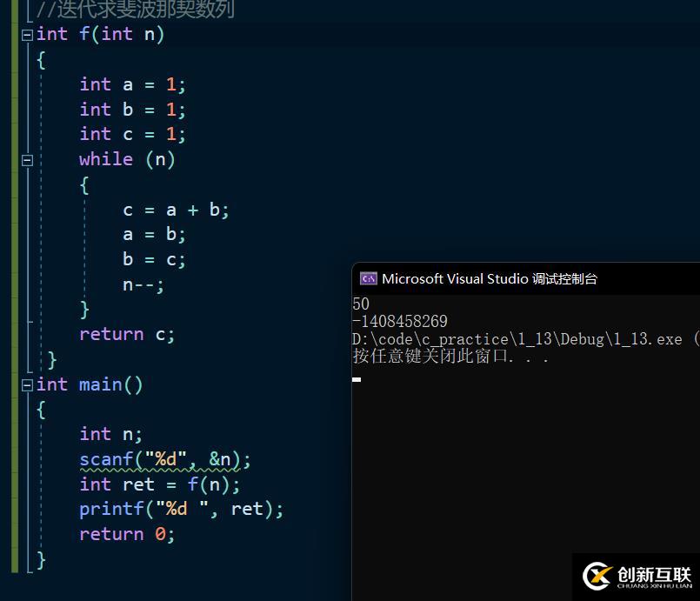Click the input value 50 in console
Viewport: 700px width, 601px height.
pyautogui.click(x=361, y=304)
